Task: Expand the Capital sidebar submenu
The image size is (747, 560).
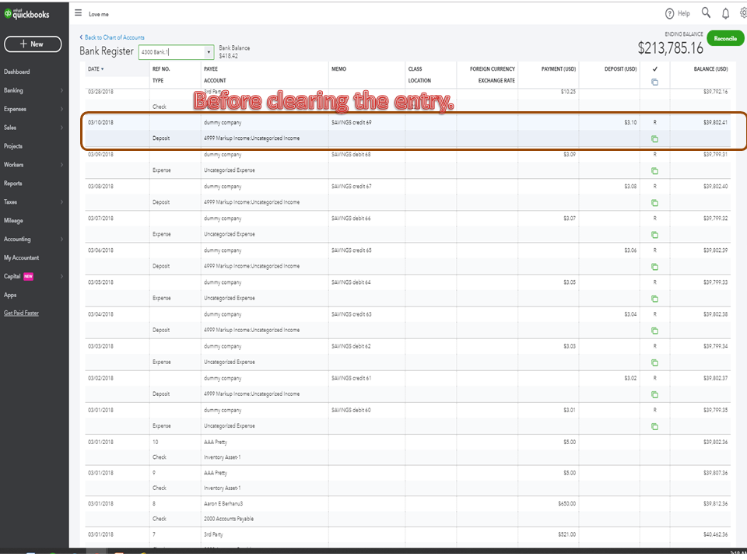Action: tap(61, 275)
